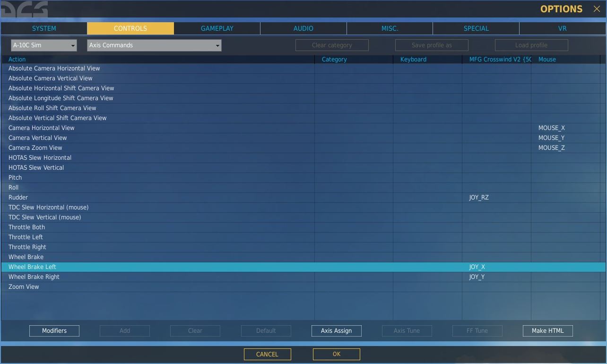607x364 pixels.
Task: Switch to the VR tab
Action: tap(563, 28)
